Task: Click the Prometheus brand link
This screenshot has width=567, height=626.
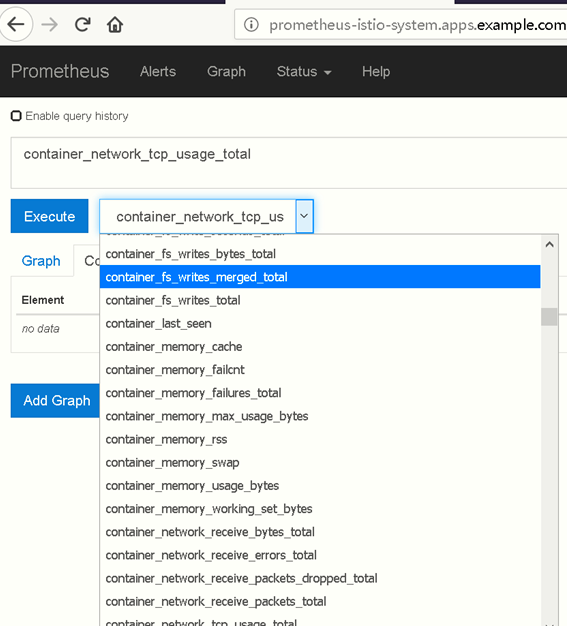Action: (x=60, y=71)
